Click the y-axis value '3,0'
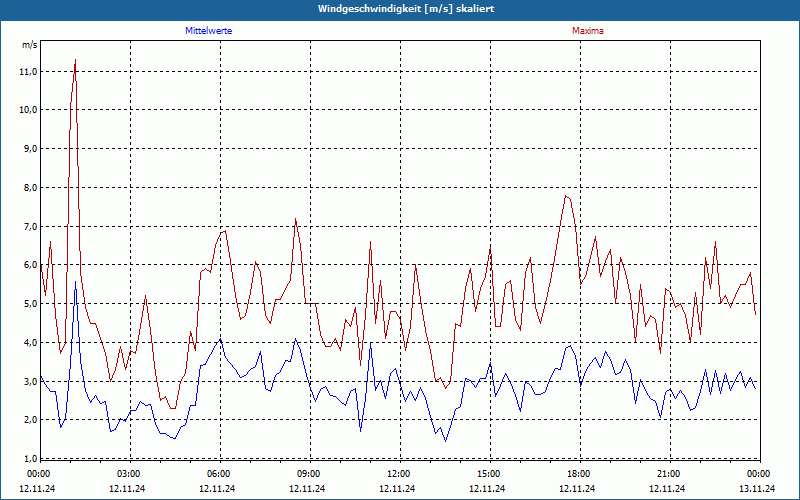The image size is (800, 500). pos(30,381)
